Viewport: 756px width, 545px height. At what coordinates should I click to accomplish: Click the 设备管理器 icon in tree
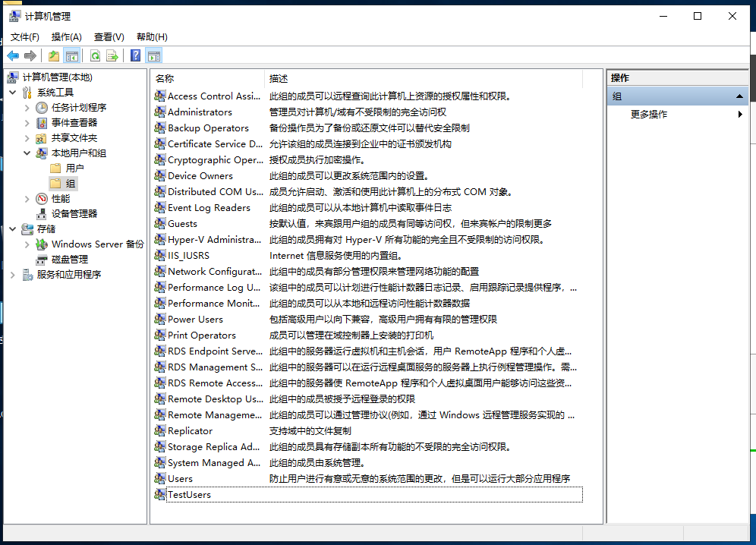pyautogui.click(x=42, y=214)
